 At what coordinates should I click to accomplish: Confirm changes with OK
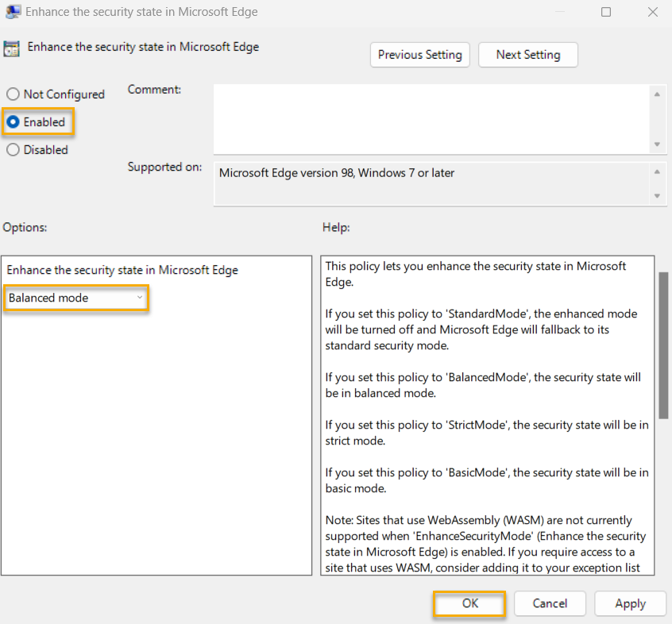click(x=469, y=603)
